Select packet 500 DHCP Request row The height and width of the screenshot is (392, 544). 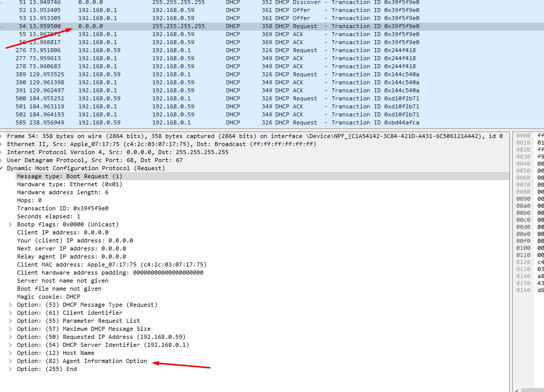[x=272, y=98]
